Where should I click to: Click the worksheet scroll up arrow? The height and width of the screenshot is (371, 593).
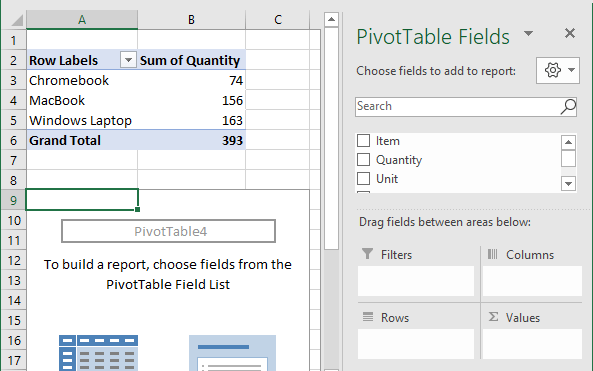331,19
